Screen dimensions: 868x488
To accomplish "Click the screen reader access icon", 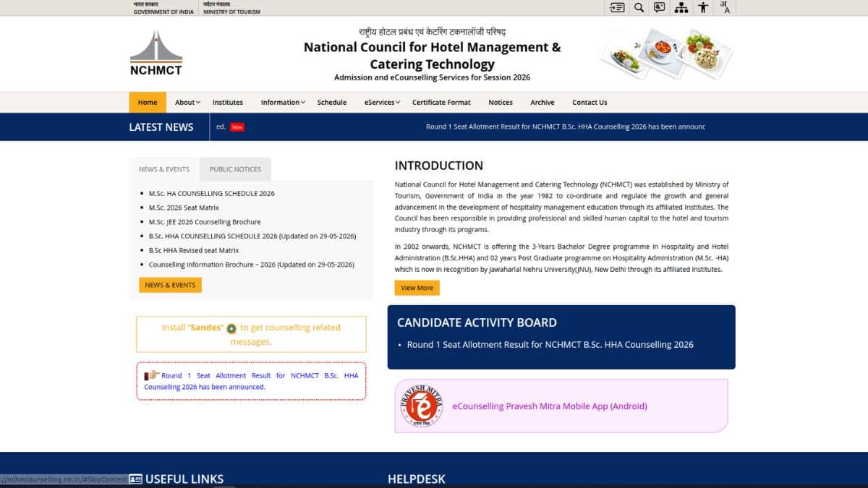I will coord(660,7).
